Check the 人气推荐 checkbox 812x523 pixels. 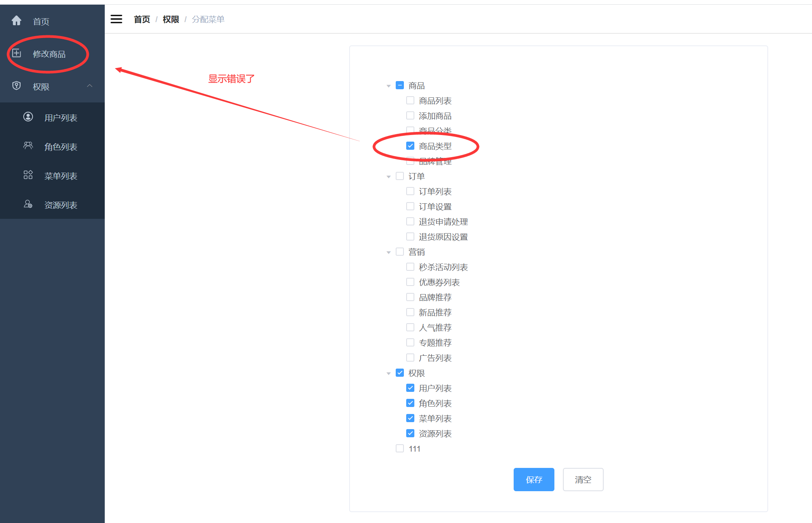tap(410, 327)
